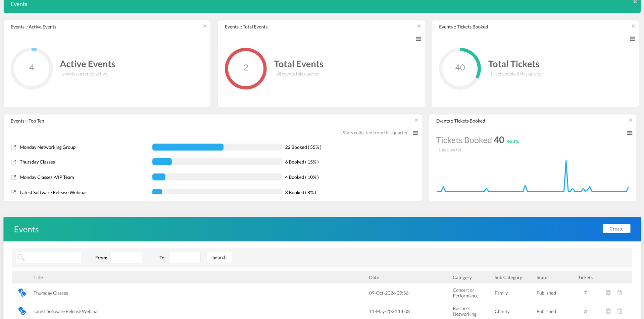Viewport: 644px width, 319px height.
Task: Sort table by Date column header
Action: tap(374, 277)
